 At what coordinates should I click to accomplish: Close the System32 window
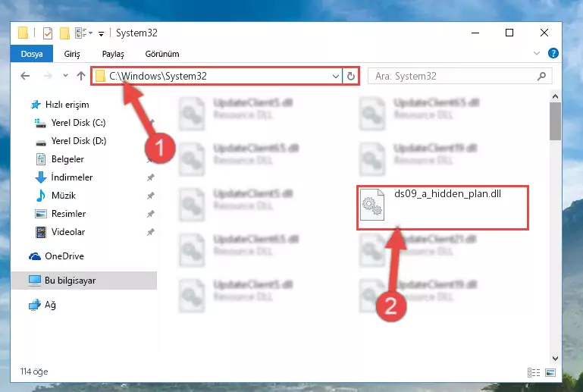(544, 33)
